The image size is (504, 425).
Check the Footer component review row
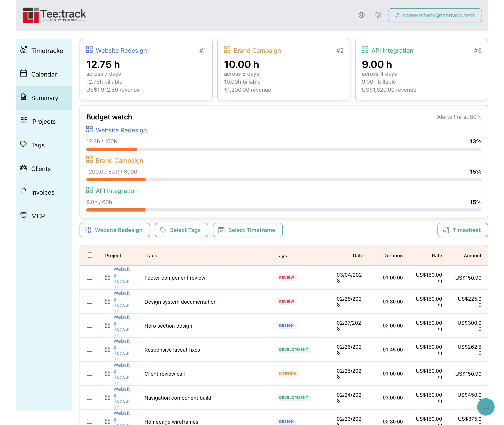point(89,277)
